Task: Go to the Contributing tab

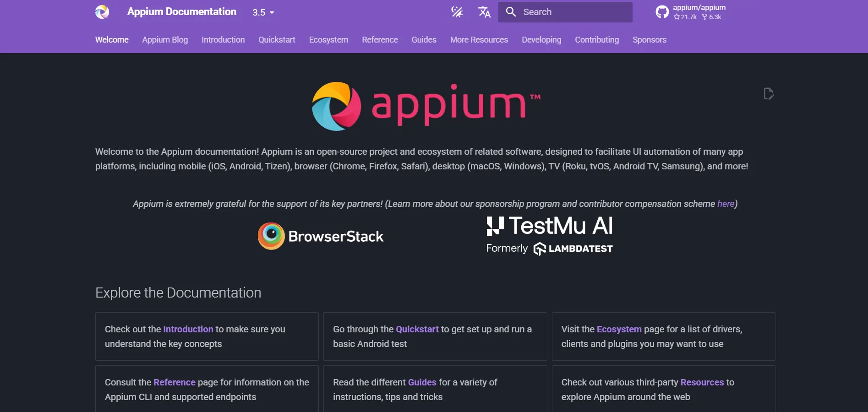Action: [x=597, y=40]
